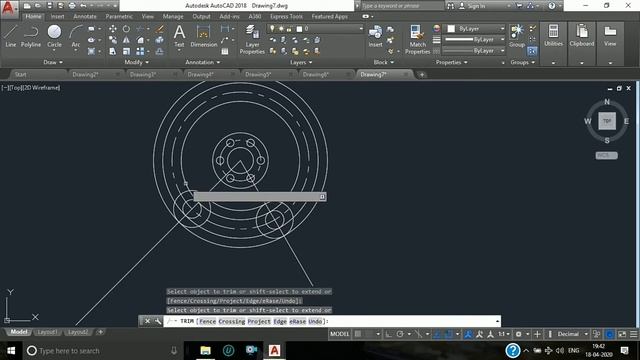Toggle Clean Screen in status bar

point(622,334)
